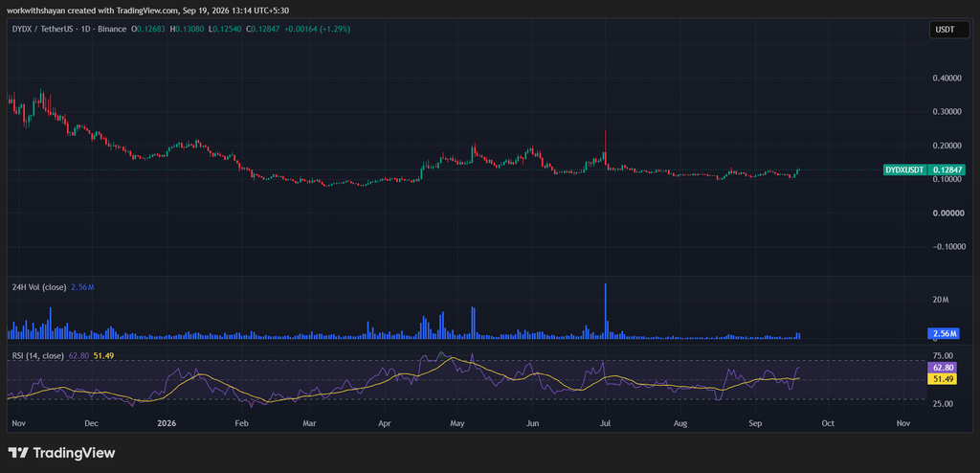Click the 0.00000 price axis label
This screenshot has height=473, width=980.
coord(947,214)
